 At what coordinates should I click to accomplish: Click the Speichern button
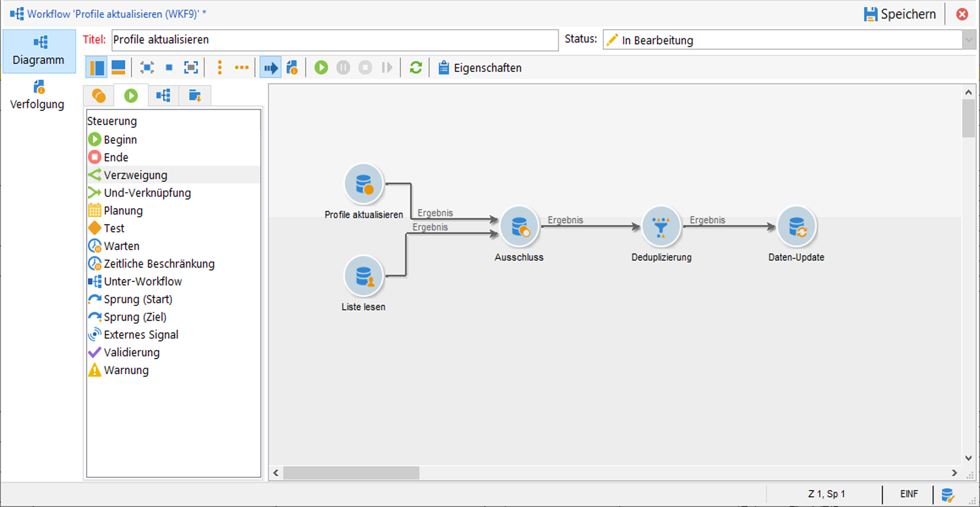click(x=900, y=14)
